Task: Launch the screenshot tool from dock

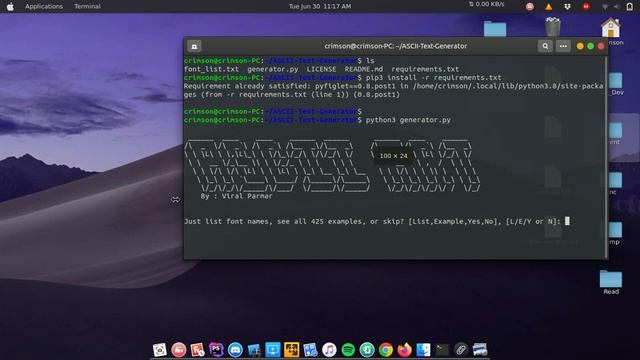Action: click(160, 350)
